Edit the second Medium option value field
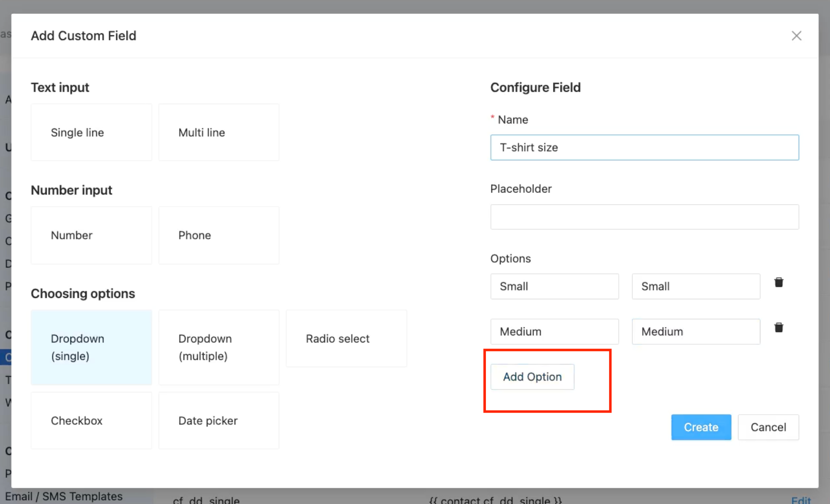This screenshot has height=504, width=830. pos(695,332)
